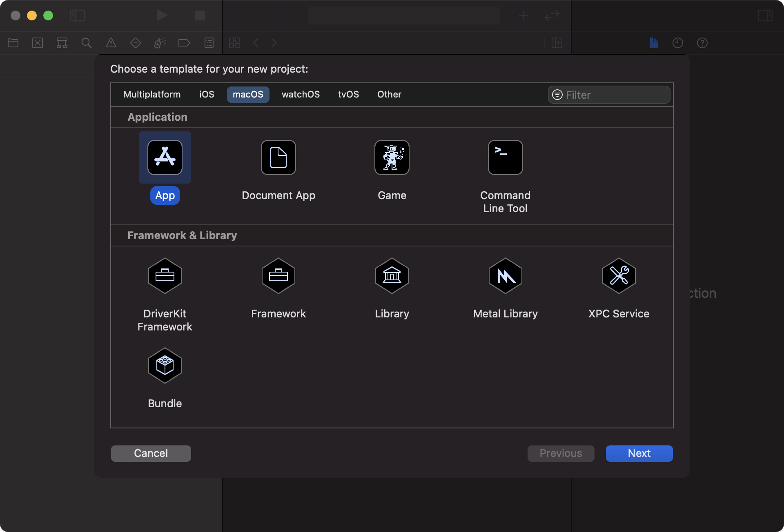This screenshot has width=784, height=532.
Task: Open the Test navigator diamond icon
Action: point(136,43)
